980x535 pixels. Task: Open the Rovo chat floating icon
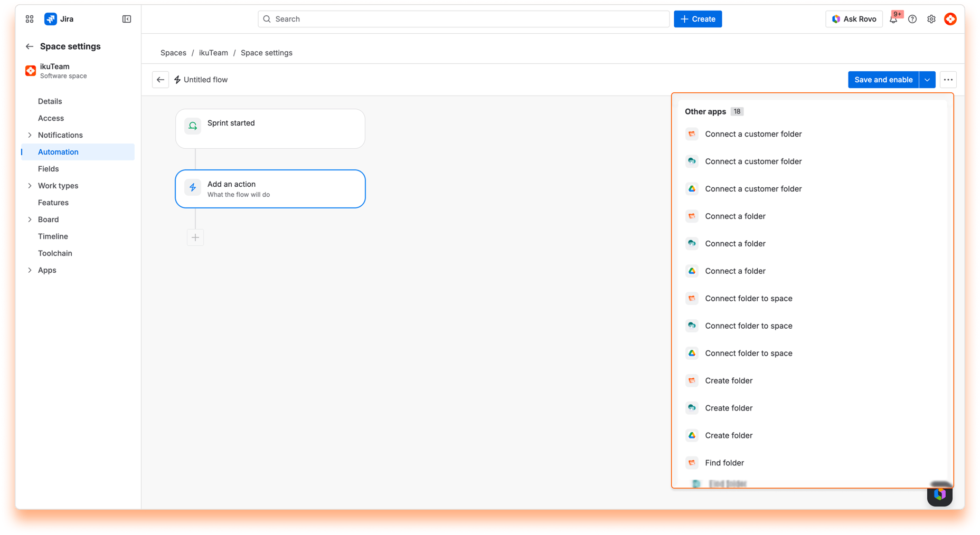(x=940, y=494)
